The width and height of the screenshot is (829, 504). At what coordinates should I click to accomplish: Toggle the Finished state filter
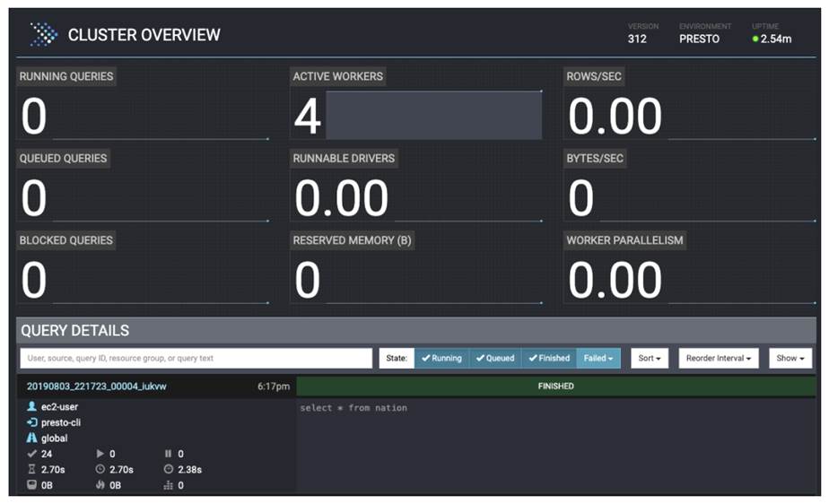(548, 358)
